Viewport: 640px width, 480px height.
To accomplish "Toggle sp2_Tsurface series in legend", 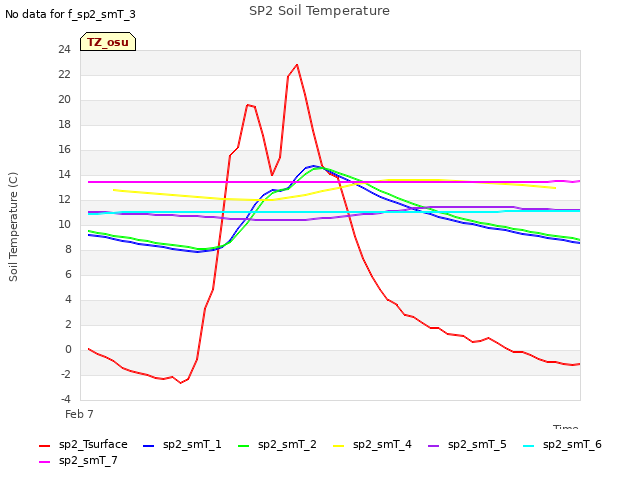I will pyautogui.click(x=83, y=444).
